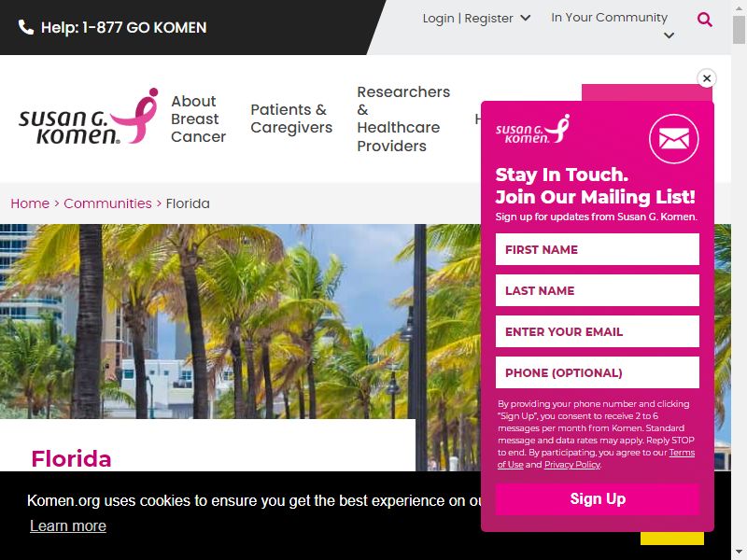
Task: Click the Susan G. Komen ribbon logo
Action: tap(89, 117)
